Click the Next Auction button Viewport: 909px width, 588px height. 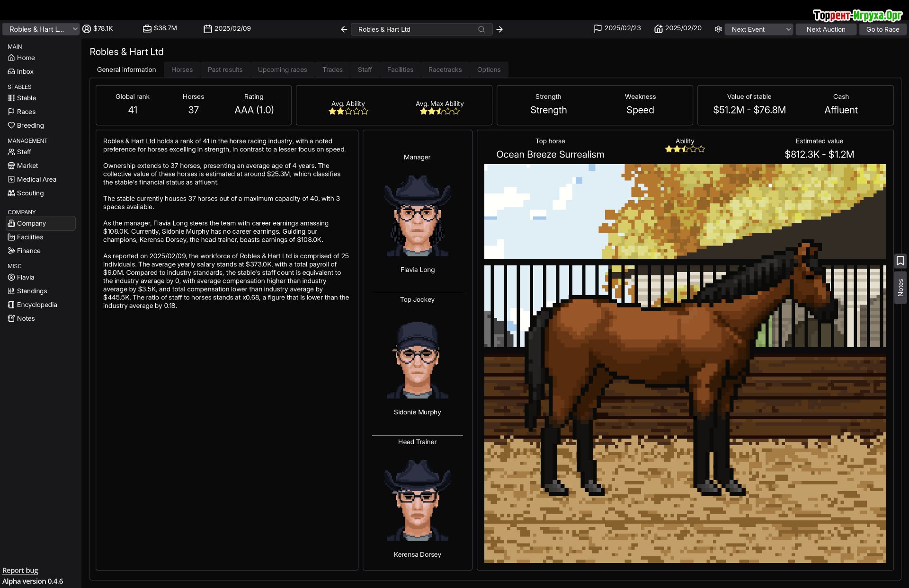[826, 29]
